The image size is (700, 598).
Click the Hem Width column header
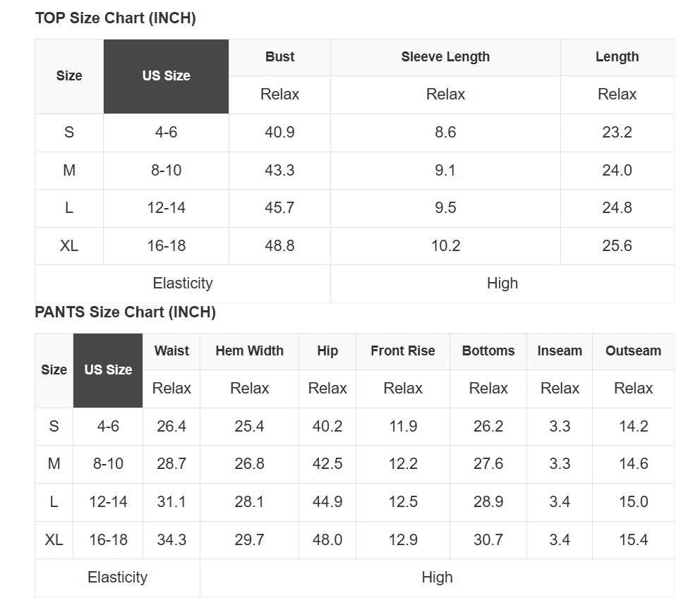point(249,350)
